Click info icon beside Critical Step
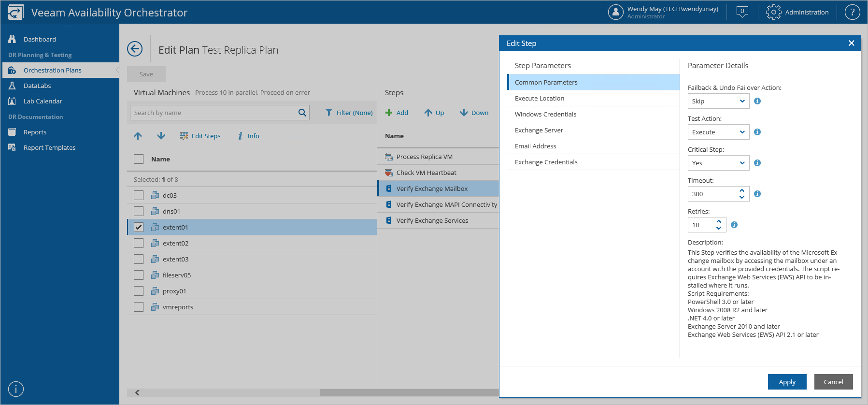 click(757, 163)
